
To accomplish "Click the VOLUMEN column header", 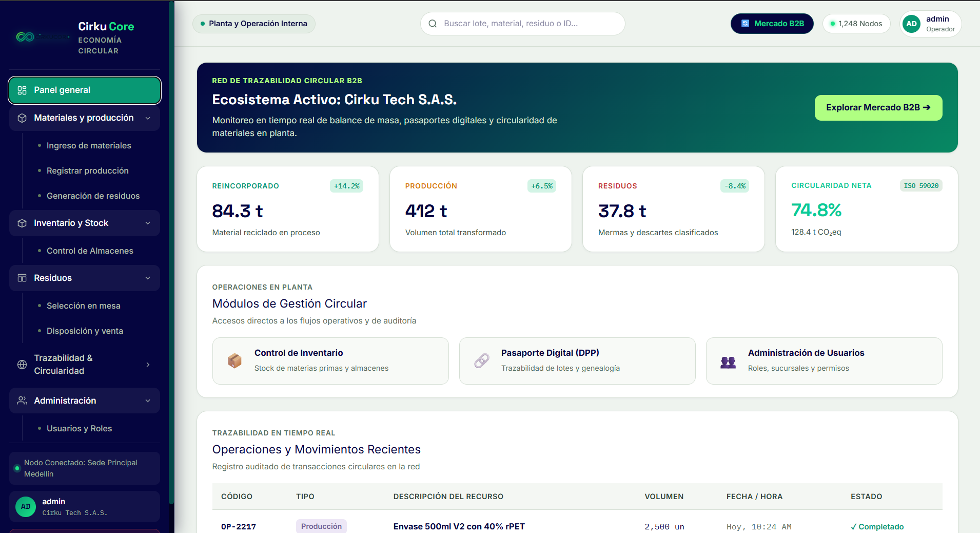I will point(664,497).
